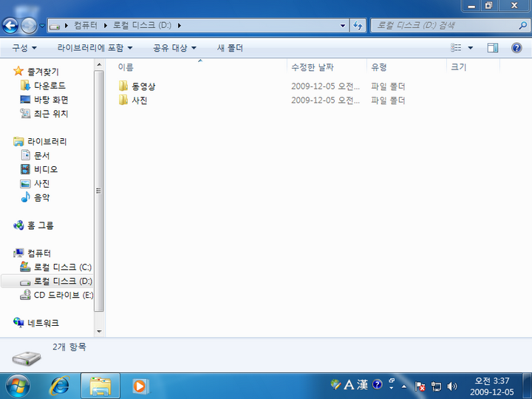Expand the address bar history dropdown
The image size is (532, 399).
[343, 25]
